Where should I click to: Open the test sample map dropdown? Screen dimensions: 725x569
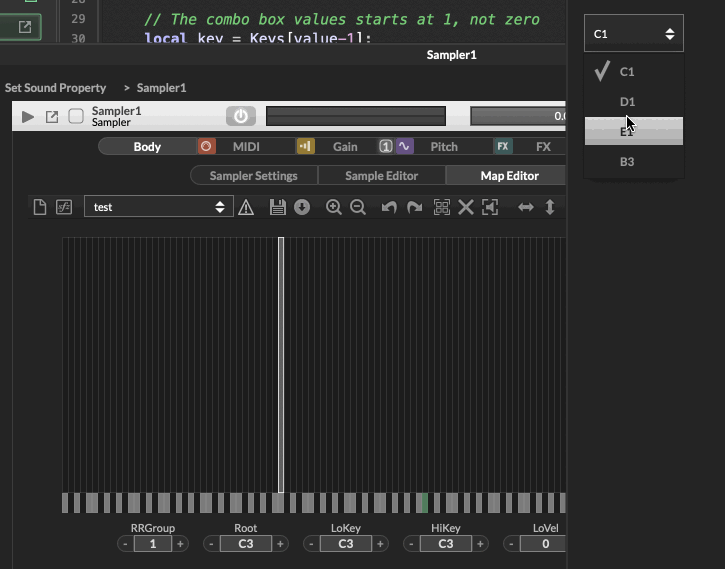(159, 207)
